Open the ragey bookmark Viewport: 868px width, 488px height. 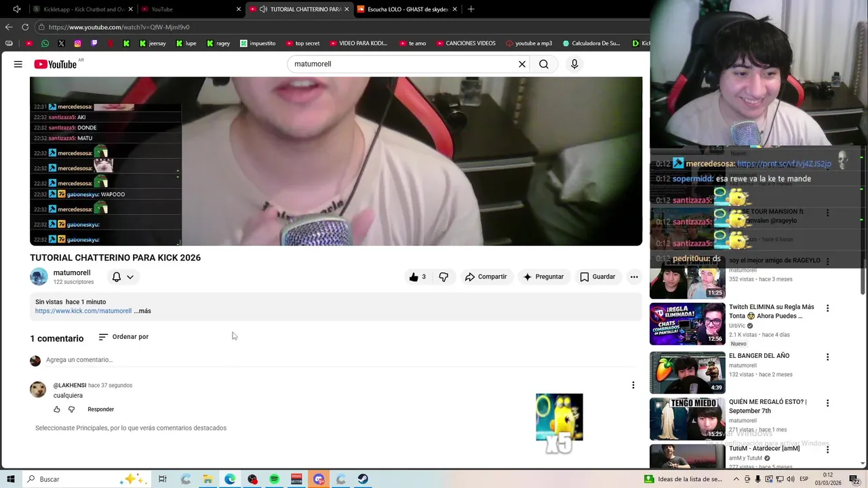point(218,43)
